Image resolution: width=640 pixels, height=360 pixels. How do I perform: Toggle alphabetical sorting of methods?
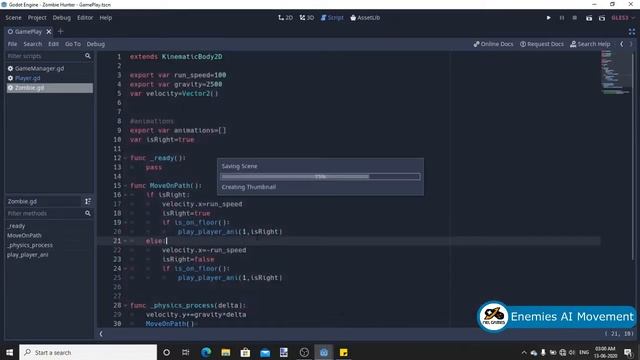click(x=88, y=201)
